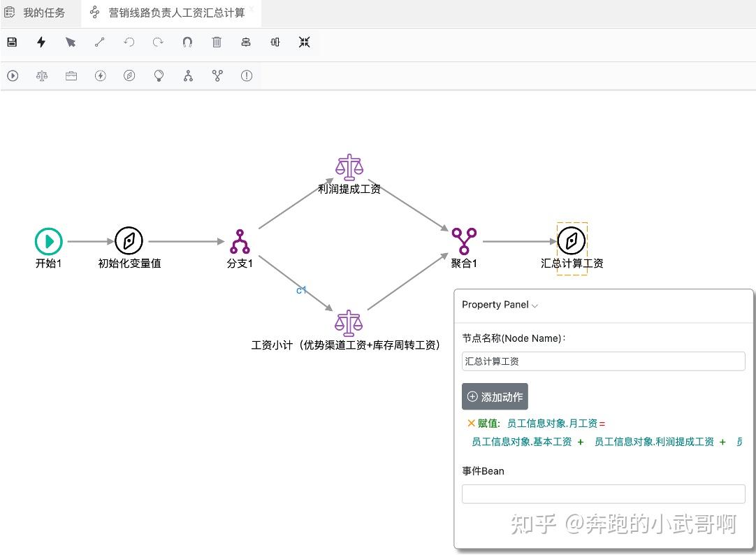Remove the 赋值 action with the red X

(470, 422)
